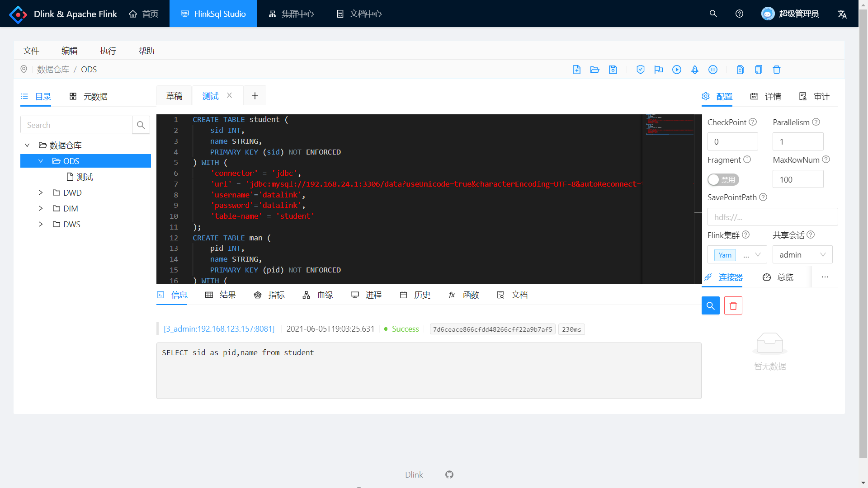Click the red delete button under connectors
Screen dimensions: 868x488
(733, 306)
